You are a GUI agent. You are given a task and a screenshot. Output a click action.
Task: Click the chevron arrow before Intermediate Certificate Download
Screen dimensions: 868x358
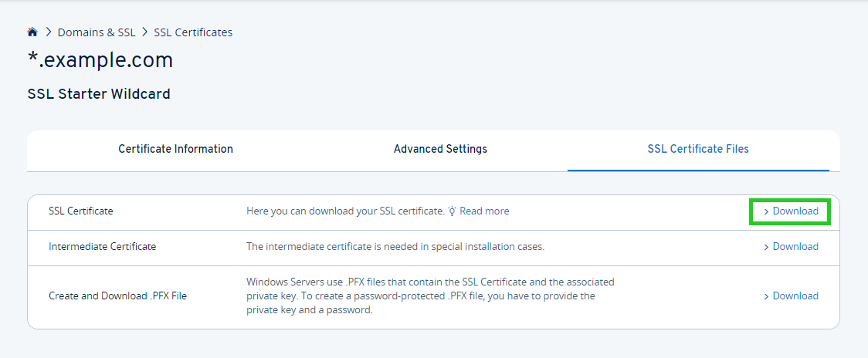click(x=766, y=247)
